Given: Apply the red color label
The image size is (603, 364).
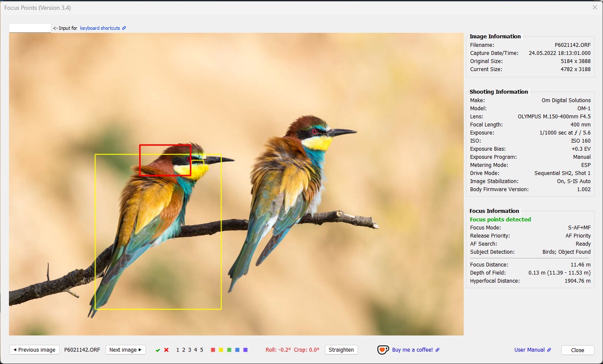Looking at the screenshot, I should 213,350.
